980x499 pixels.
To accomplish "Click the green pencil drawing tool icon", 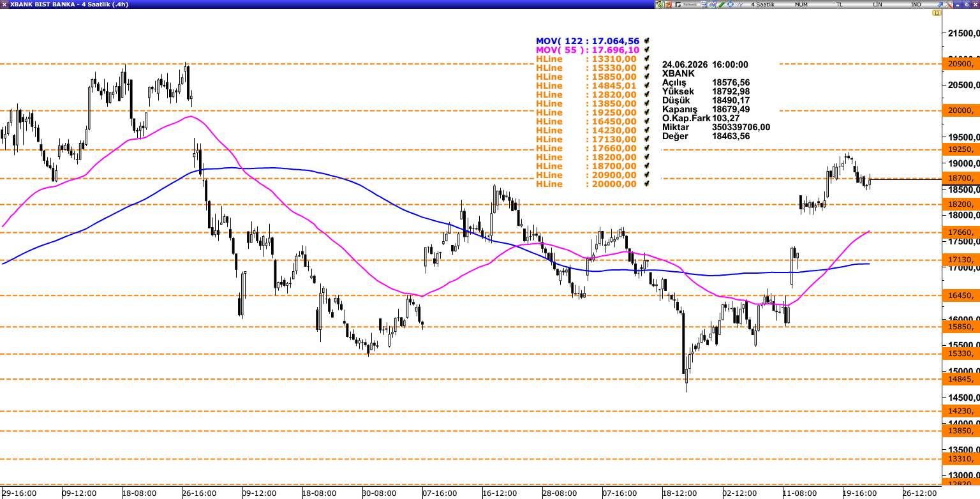I will [721, 4].
